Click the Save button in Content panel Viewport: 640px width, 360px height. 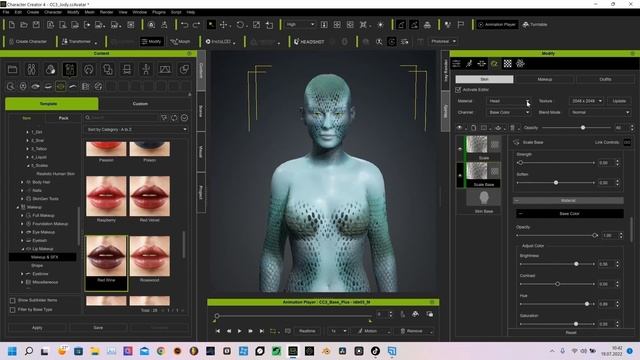tap(98, 328)
